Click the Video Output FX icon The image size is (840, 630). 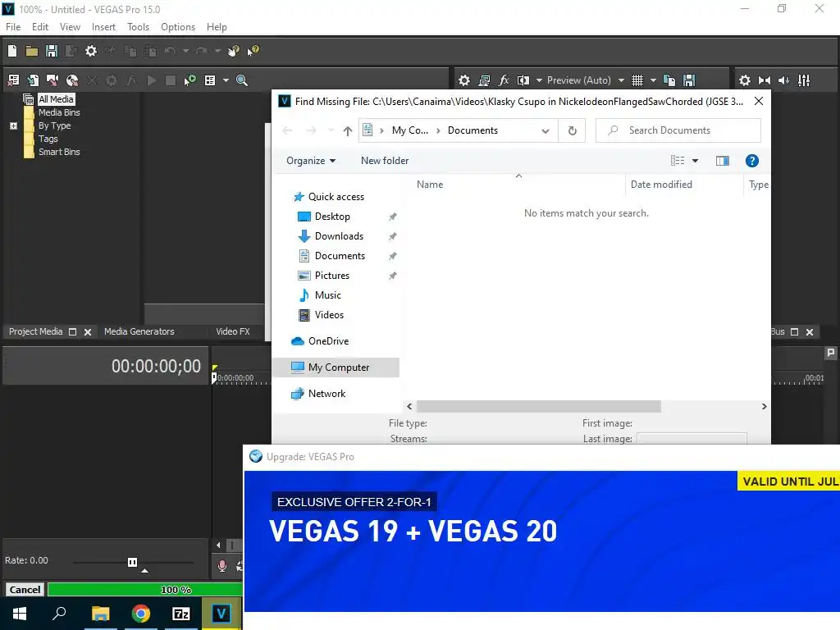504,80
